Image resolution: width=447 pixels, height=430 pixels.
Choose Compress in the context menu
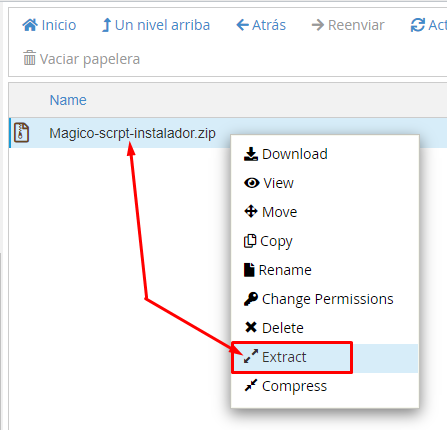click(x=285, y=386)
